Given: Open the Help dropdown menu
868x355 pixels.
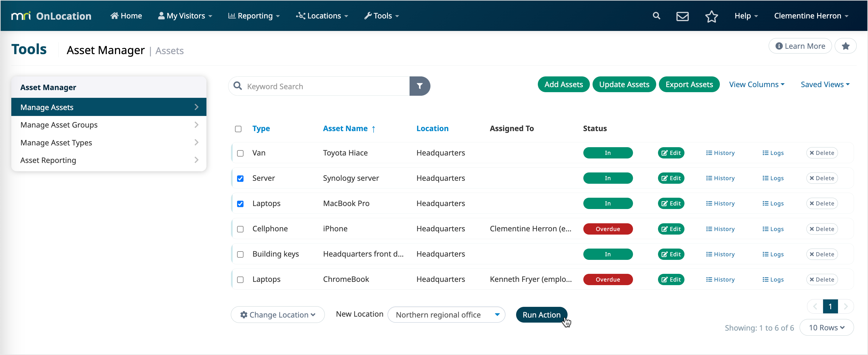Looking at the screenshot, I should coord(746,15).
